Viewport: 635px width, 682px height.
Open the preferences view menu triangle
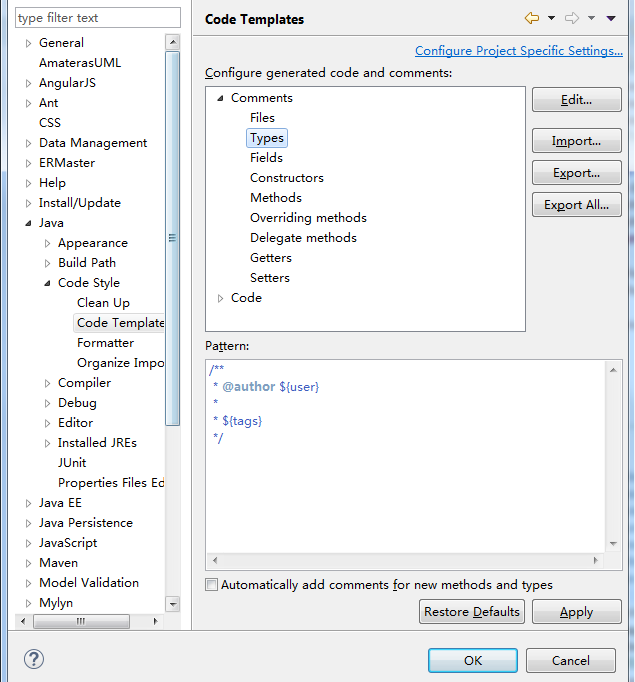tap(611, 18)
